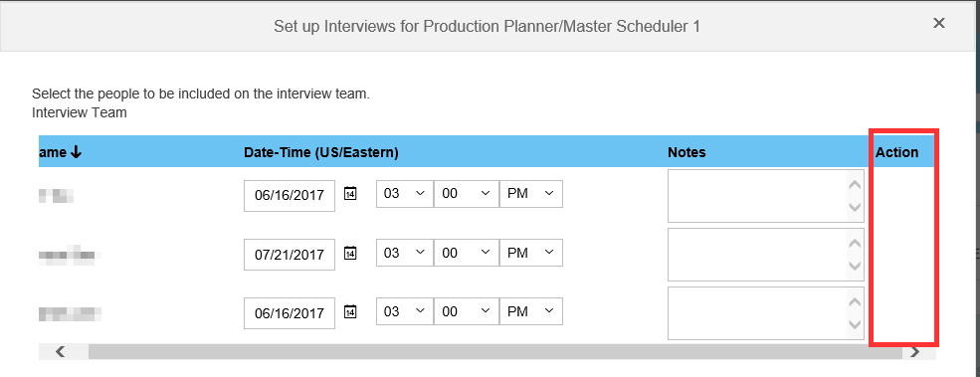Image resolution: width=980 pixels, height=377 pixels.
Task: Open calendar picker for 07/21/2017 date
Action: coord(350,253)
